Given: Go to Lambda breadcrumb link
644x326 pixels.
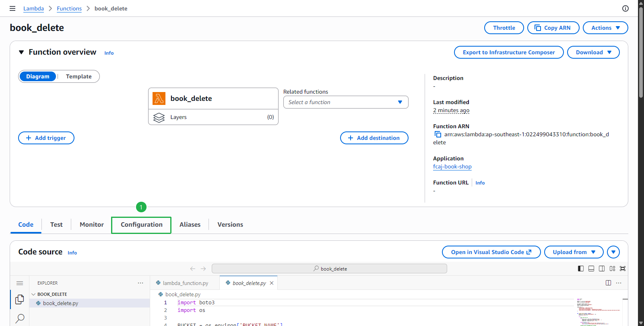Looking at the screenshot, I should 33,8.
